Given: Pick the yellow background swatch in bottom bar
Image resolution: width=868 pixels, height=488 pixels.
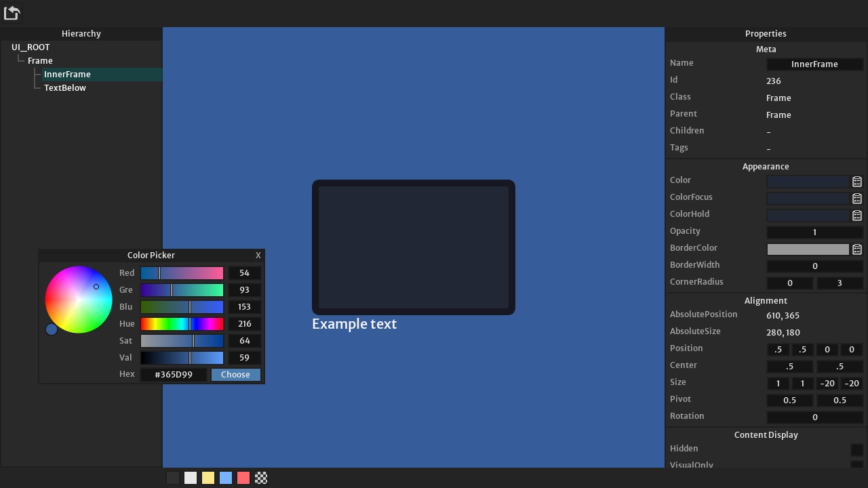Looking at the screenshot, I should pyautogui.click(x=208, y=478).
